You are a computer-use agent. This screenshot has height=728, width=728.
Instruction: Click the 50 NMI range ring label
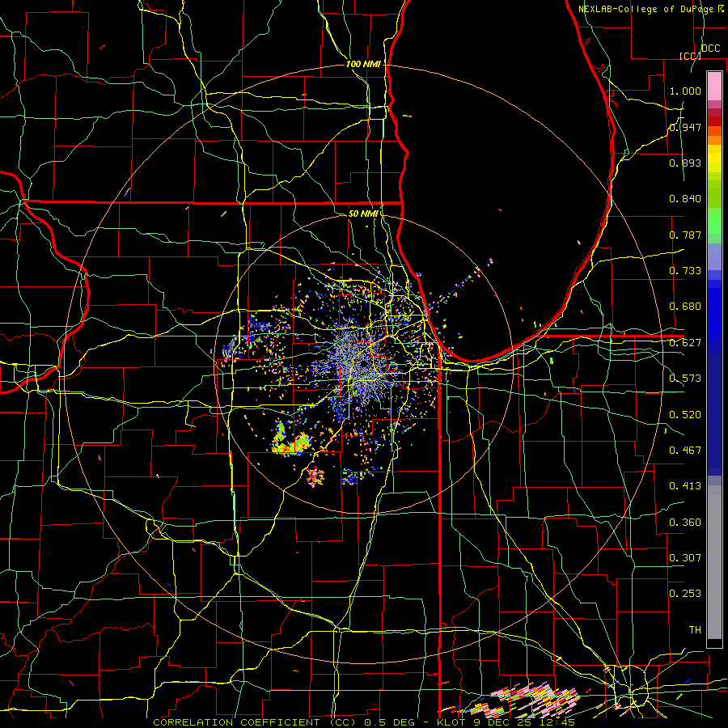point(363,214)
